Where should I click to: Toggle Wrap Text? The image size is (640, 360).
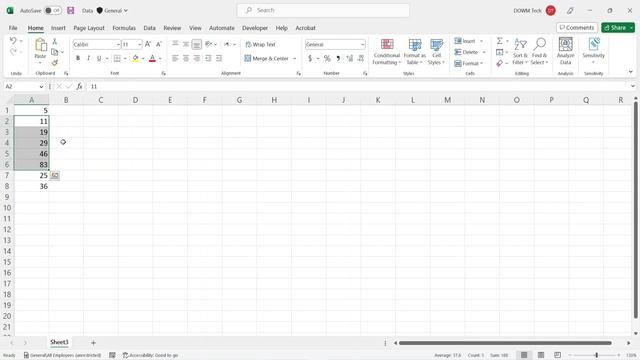tap(260, 44)
